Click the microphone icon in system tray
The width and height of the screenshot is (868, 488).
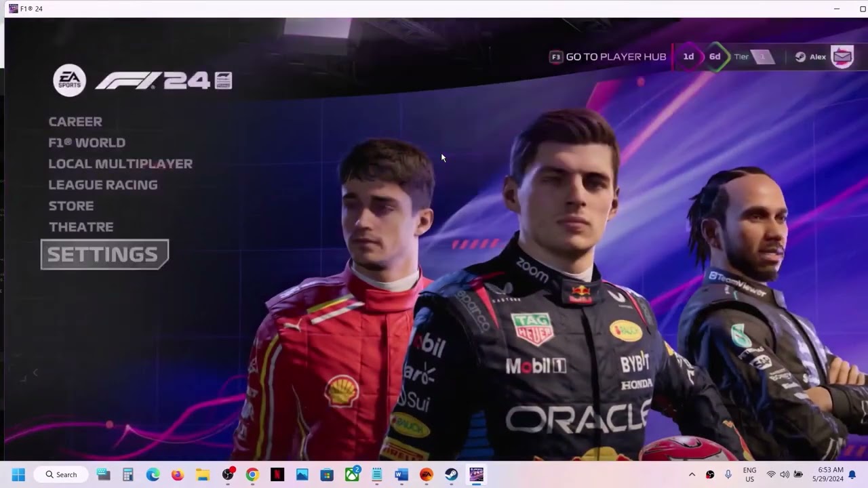tap(728, 474)
